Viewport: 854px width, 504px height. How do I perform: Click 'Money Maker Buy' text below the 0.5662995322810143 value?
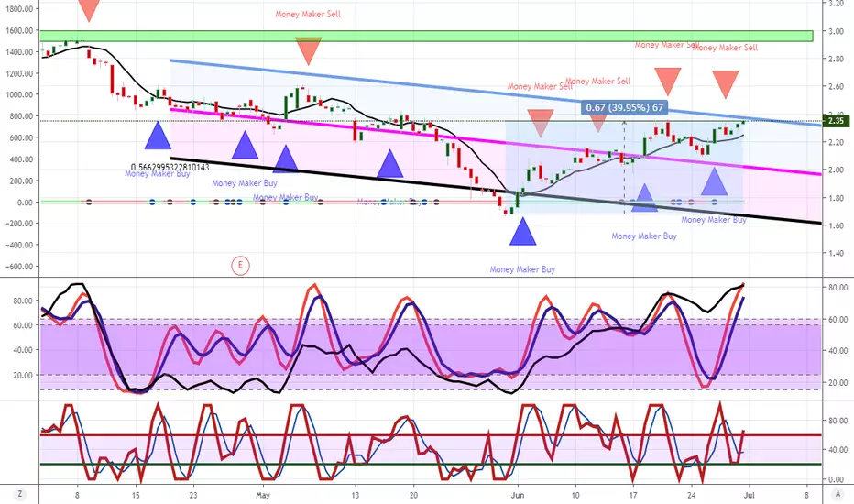pyautogui.click(x=158, y=174)
